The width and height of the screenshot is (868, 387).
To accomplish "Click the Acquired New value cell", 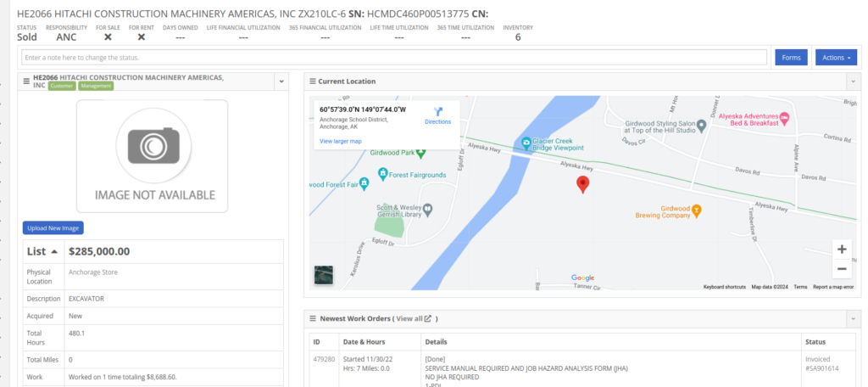I will 75,316.
